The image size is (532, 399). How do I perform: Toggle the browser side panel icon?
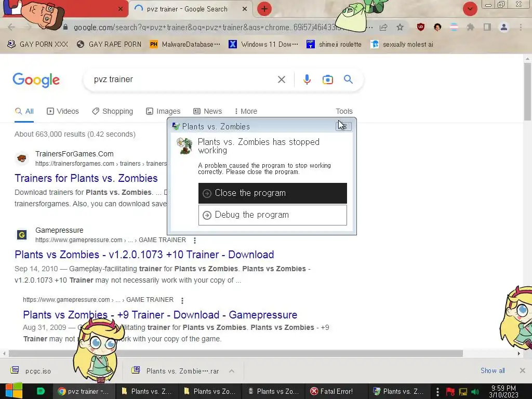click(487, 27)
